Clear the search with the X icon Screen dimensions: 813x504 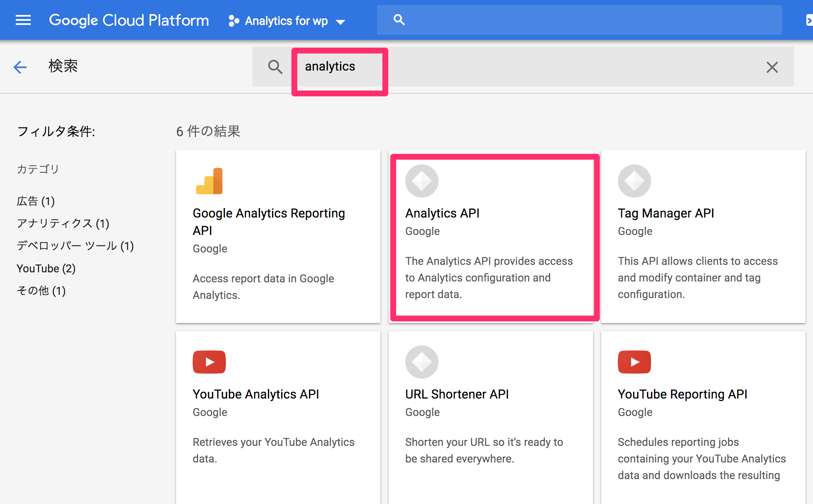772,67
